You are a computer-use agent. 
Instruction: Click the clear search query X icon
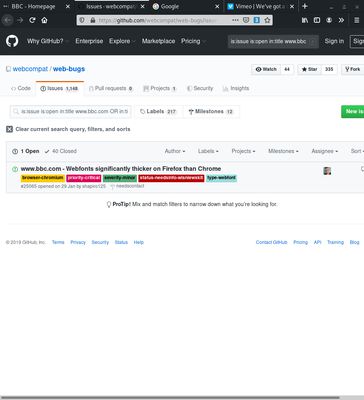click(9, 129)
